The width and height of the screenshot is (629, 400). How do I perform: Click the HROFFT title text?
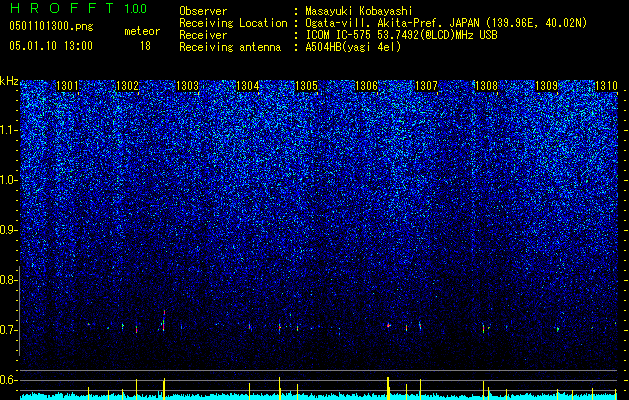coord(62,8)
